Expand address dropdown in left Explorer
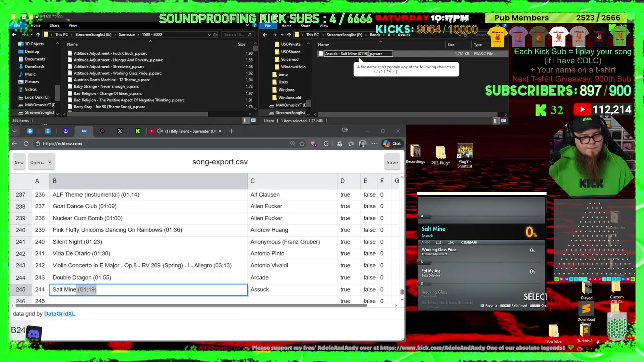Screen dimensions: 644x362 point(209,35)
